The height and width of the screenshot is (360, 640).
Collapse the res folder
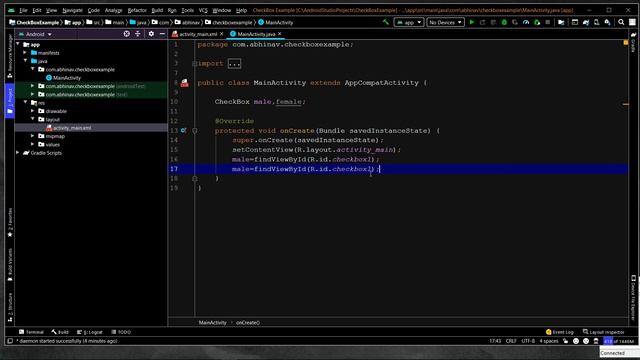click(25, 102)
